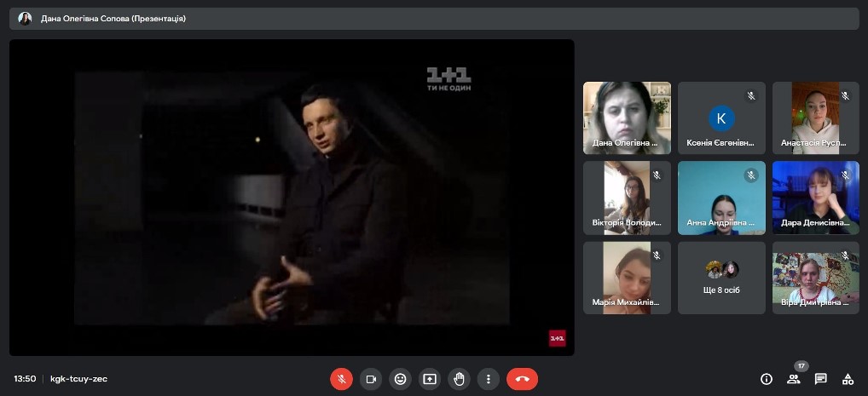Select Дана Олегівна's video tile
The image size is (868, 396).
[x=627, y=117]
